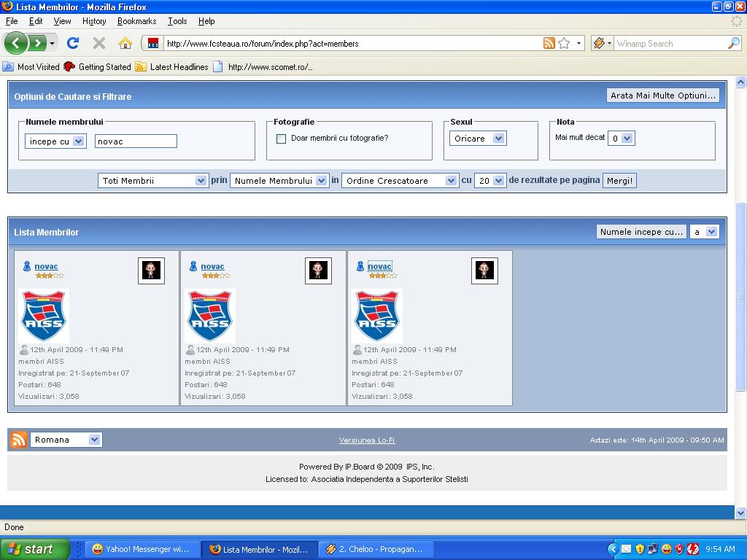This screenshot has width=747, height=560.
Task: Open the Bookmarks menu
Action: (x=136, y=21)
